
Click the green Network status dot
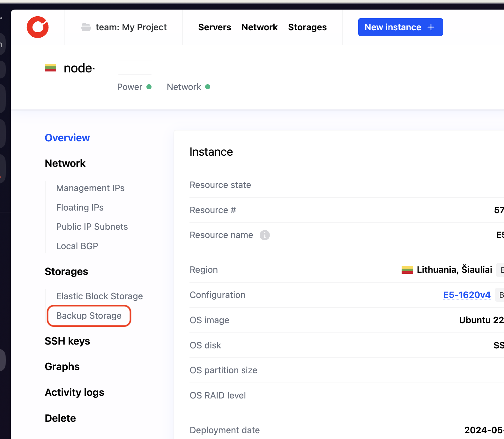pyautogui.click(x=208, y=87)
